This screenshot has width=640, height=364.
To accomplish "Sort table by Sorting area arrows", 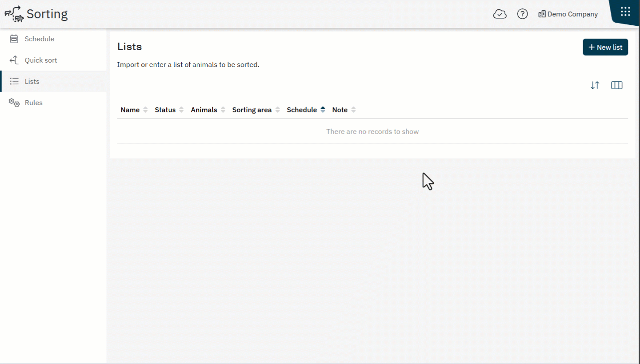I will click(278, 110).
